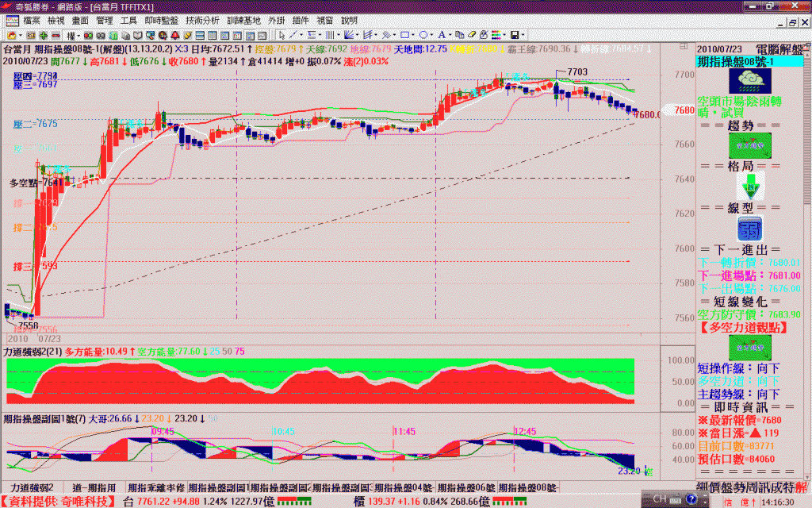Open the 說明 menu
The height and width of the screenshot is (508, 812).
point(349,21)
